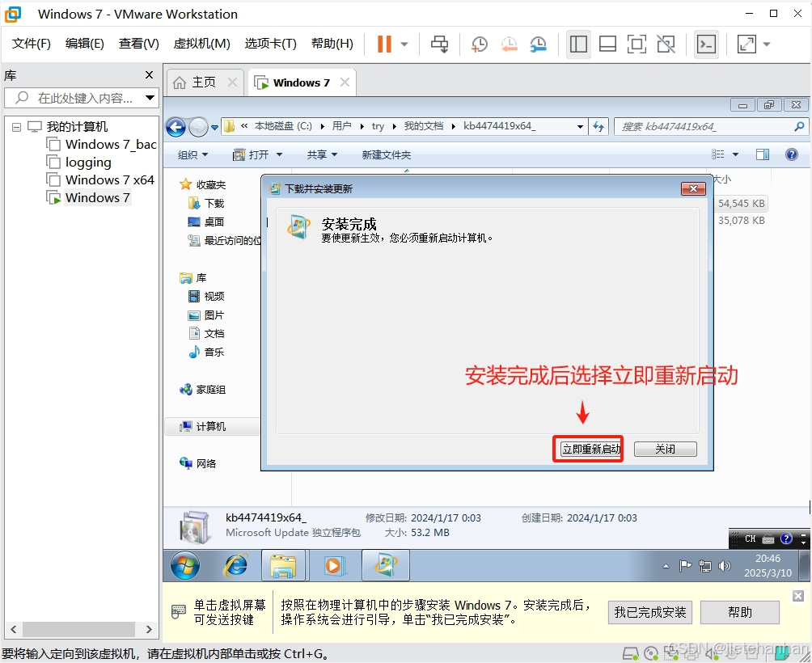812x663 pixels.
Task: Send Ctrl+Alt+Del to virtual machine
Action: coord(440,44)
